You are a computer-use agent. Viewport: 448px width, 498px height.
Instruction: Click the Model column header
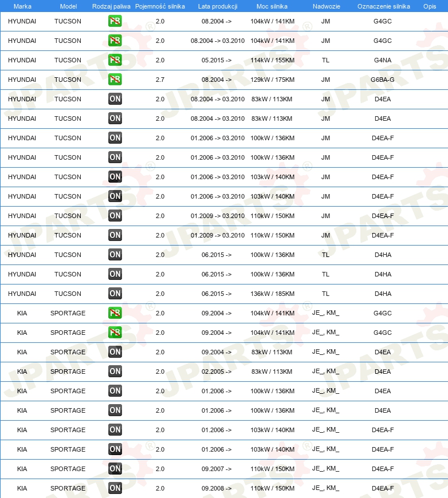(x=68, y=6)
